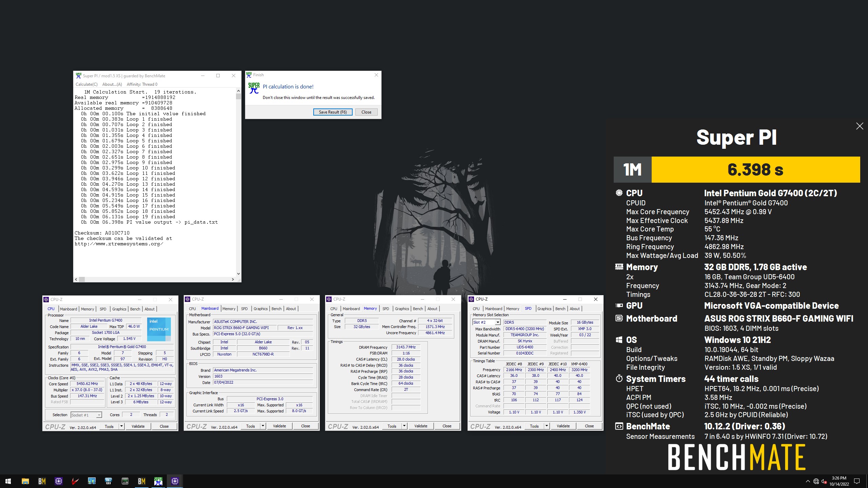Click Save Result (F6) in Finish dialog
This screenshot has width=868, height=488.
333,112
